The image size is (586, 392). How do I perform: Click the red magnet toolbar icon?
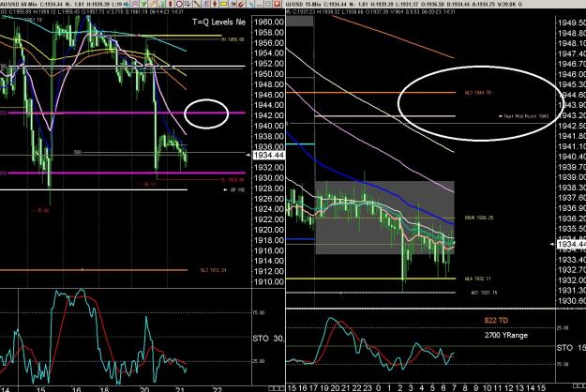point(241,4)
